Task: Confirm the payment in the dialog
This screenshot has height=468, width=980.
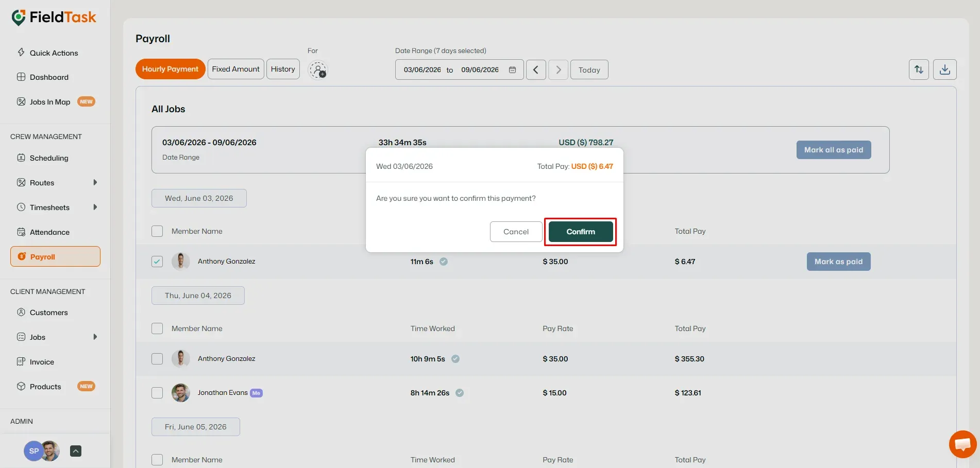Action: (581, 232)
